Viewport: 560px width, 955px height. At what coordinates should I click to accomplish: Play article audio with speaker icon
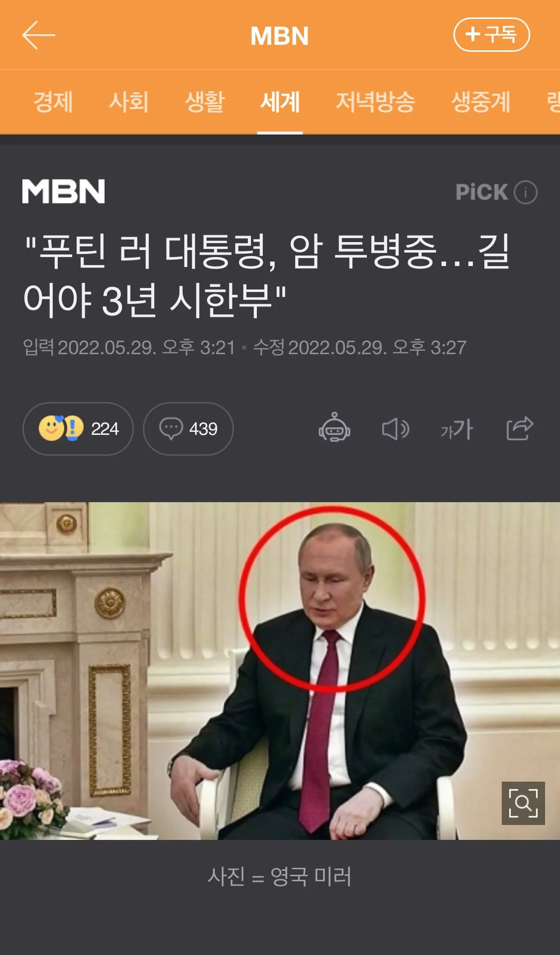coord(396,428)
